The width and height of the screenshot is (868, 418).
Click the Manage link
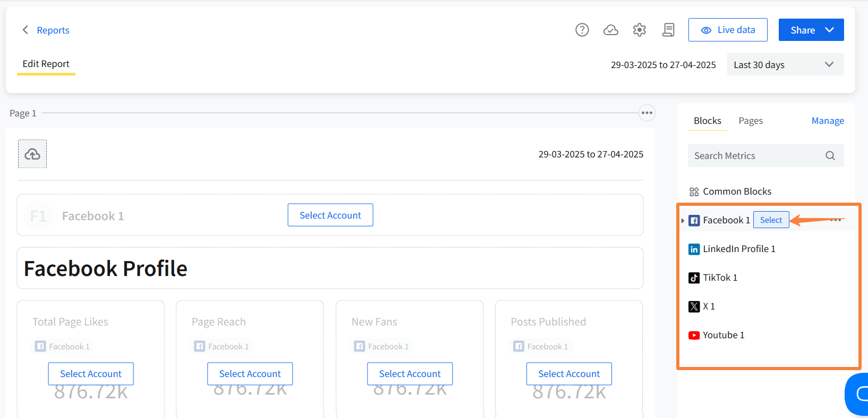click(828, 121)
